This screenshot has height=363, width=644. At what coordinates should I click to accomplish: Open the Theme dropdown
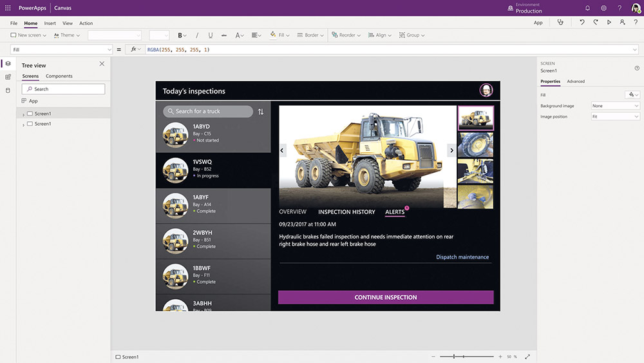point(67,35)
